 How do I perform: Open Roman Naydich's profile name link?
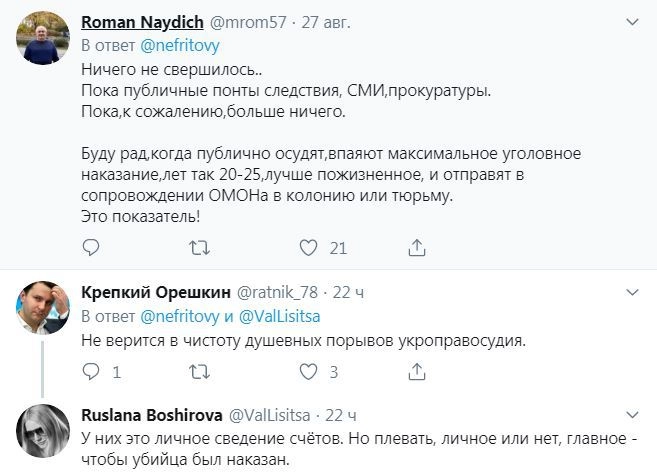[140, 21]
